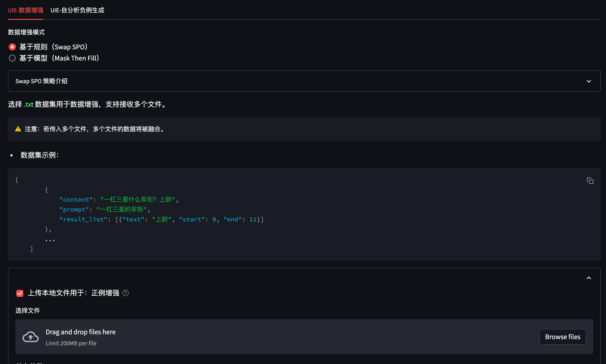The width and height of the screenshot is (606, 364).
Task: Open the UIE-自分析负例生成 tab
Action: pyautogui.click(x=77, y=10)
